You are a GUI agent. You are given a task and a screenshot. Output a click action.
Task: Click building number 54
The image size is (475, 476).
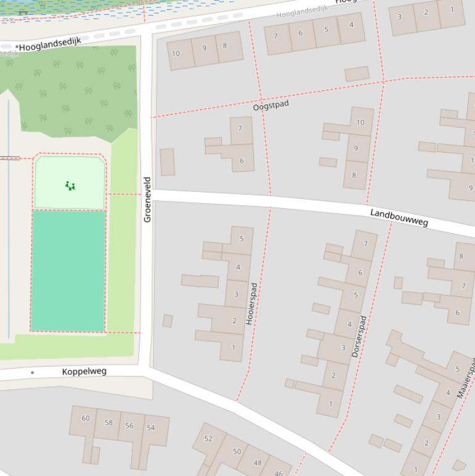pos(151,428)
